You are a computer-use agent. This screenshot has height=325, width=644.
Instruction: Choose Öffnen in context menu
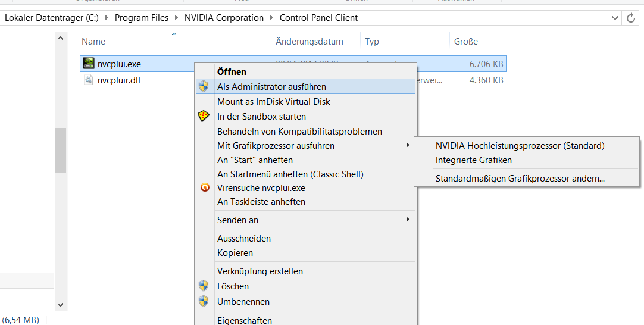point(305,71)
